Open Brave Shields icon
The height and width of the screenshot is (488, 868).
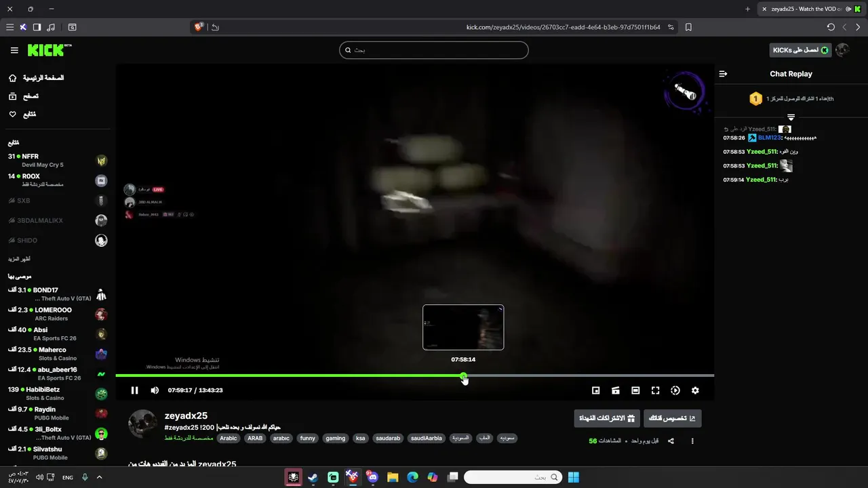(199, 27)
